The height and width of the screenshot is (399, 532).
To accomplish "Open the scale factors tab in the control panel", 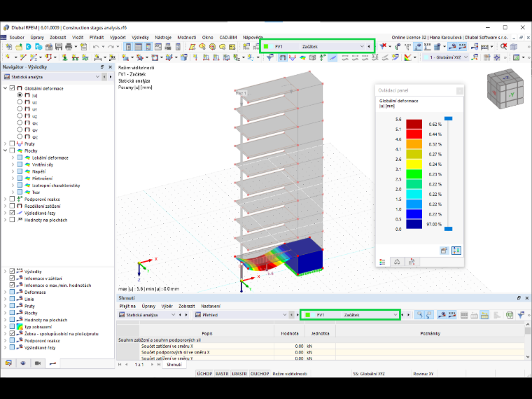I will (397, 262).
